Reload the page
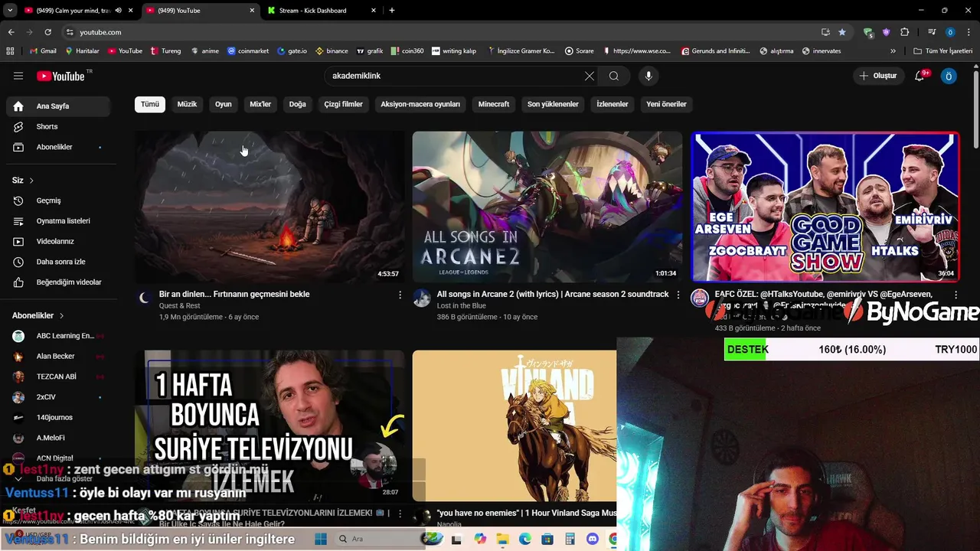The image size is (980, 551). click(x=47, y=32)
